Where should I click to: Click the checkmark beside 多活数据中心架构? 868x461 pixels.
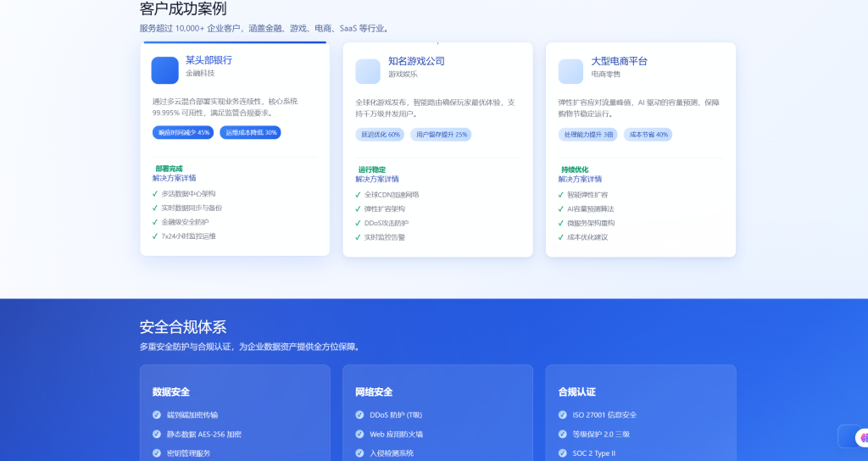click(x=155, y=194)
